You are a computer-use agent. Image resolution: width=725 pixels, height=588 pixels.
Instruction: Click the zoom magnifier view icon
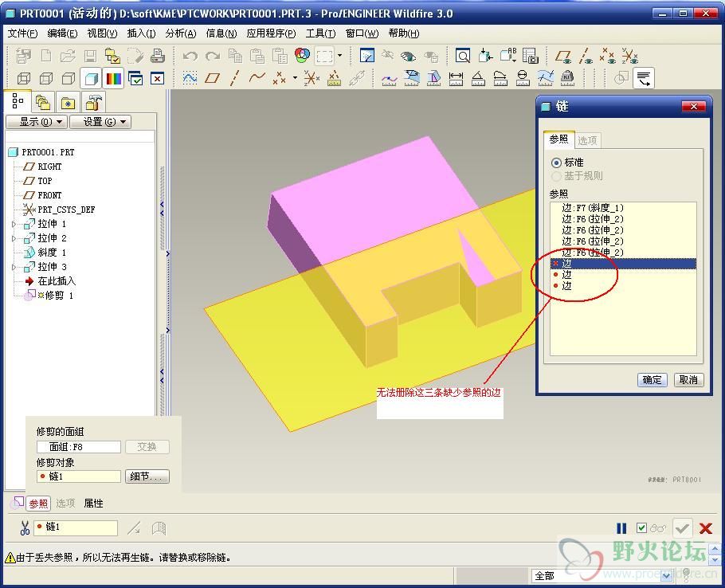(x=462, y=56)
